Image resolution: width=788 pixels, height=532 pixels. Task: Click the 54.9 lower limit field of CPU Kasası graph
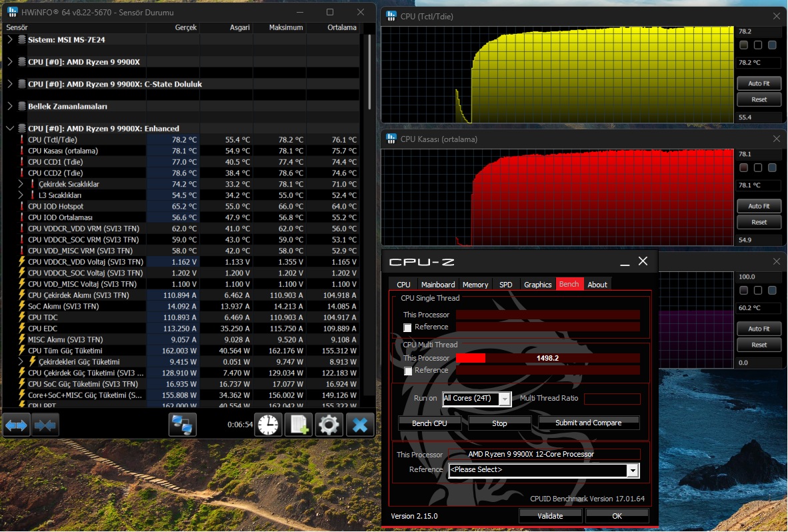(x=759, y=240)
